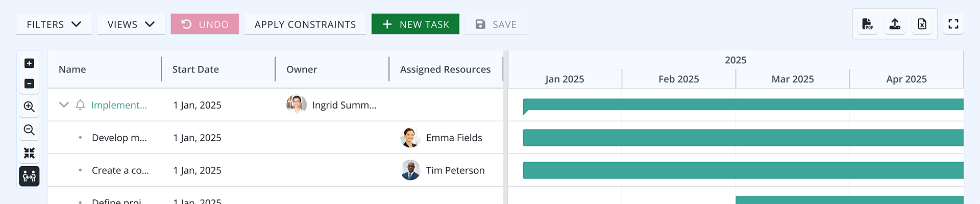The width and height of the screenshot is (980, 204).
Task: Create a new task
Action: pyautogui.click(x=415, y=24)
